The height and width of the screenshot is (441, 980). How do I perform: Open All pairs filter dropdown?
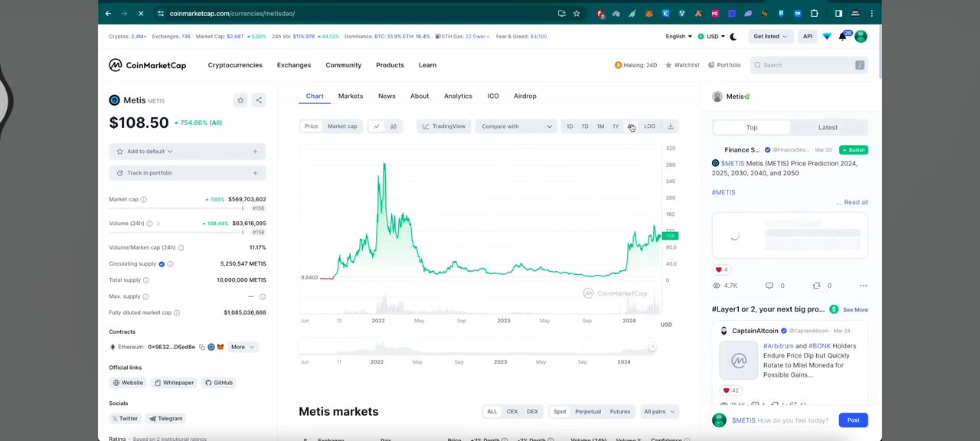[x=659, y=412]
